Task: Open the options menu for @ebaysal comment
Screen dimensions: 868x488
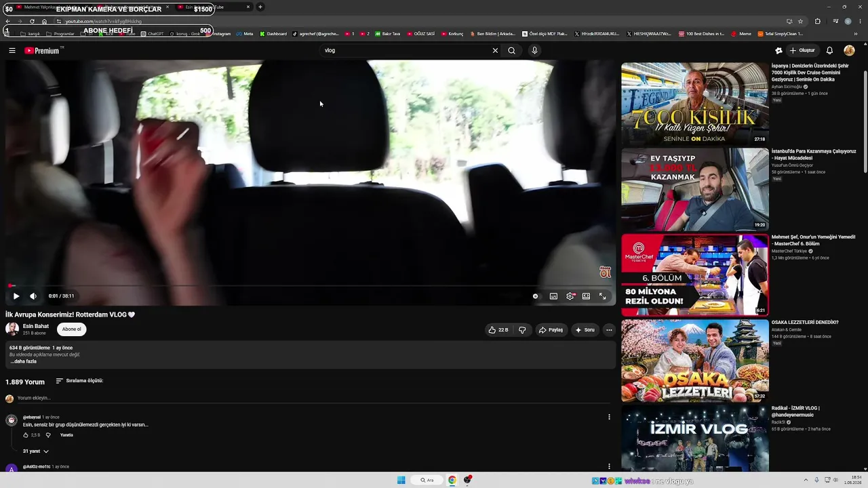Action: [x=609, y=417]
